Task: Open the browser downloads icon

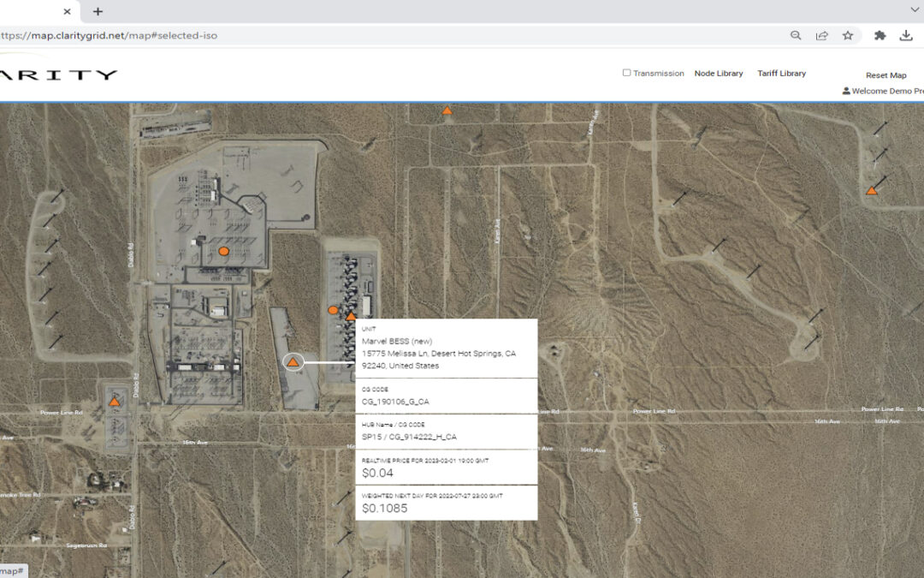Action: click(x=906, y=35)
